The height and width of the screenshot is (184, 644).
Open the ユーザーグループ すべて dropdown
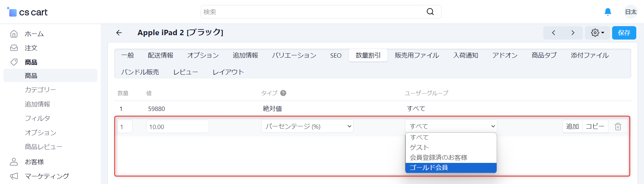point(451,126)
